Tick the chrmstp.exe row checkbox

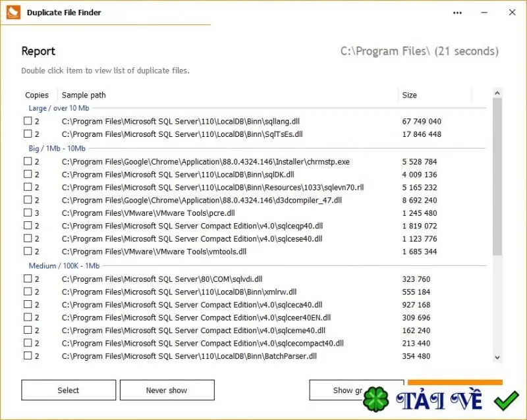click(28, 161)
